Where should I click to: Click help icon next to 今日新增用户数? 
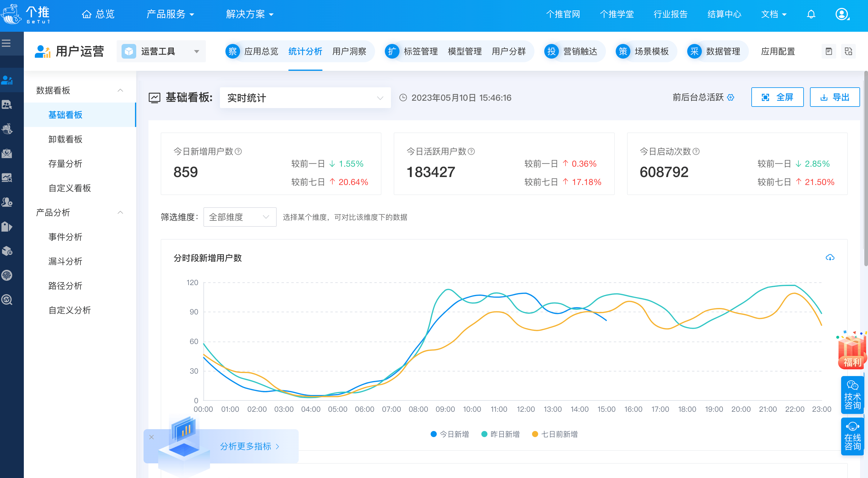(238, 152)
